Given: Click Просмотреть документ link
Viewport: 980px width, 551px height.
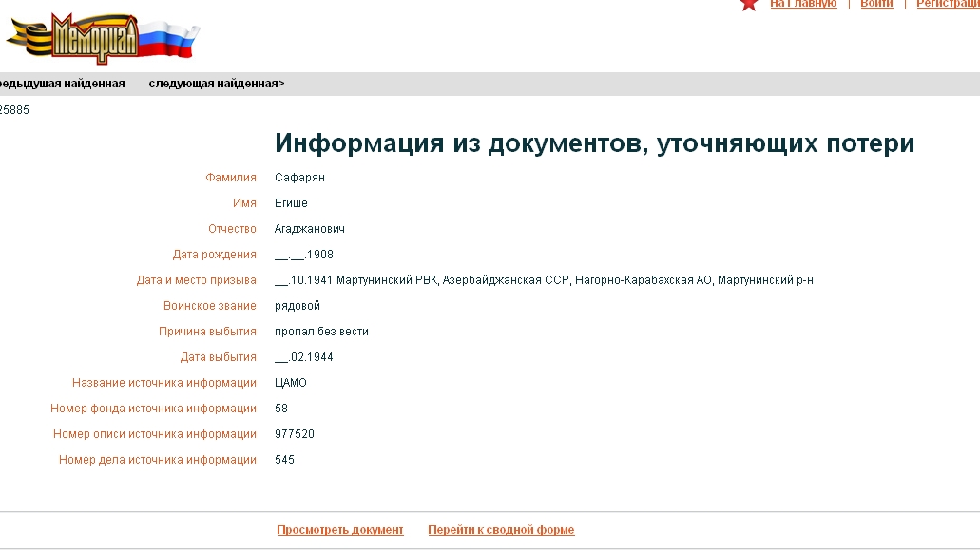Looking at the screenshot, I should click(340, 530).
